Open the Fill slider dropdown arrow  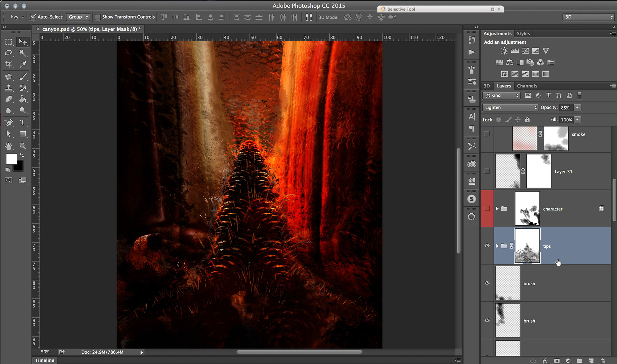click(577, 120)
